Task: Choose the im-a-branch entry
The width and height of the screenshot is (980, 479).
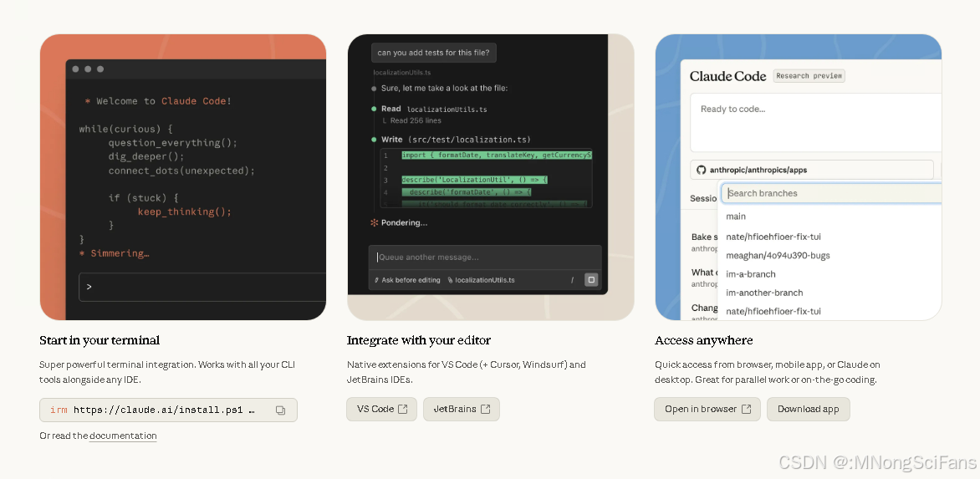Action: click(x=751, y=274)
